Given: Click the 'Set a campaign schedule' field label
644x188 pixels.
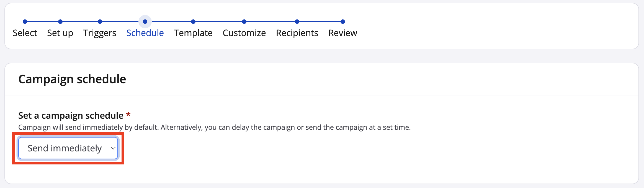Looking at the screenshot, I should 71,115.
